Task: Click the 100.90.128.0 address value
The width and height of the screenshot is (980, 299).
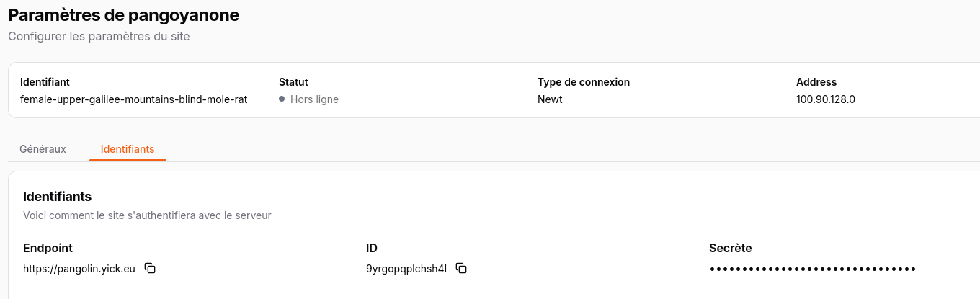Action: click(825, 99)
